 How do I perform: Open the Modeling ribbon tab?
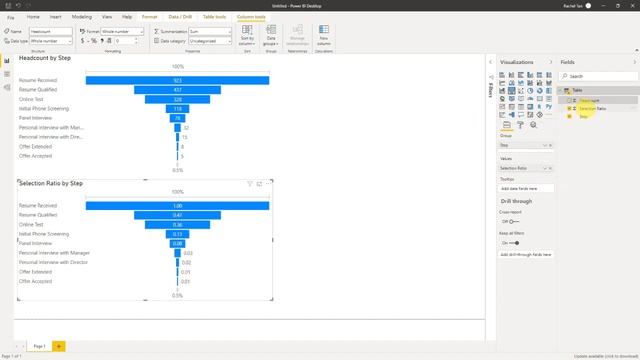[82, 17]
